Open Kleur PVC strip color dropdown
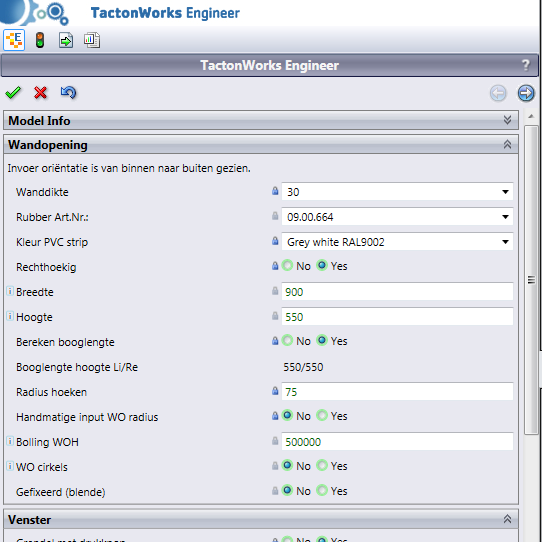This screenshot has height=542, width=542. tap(397, 242)
